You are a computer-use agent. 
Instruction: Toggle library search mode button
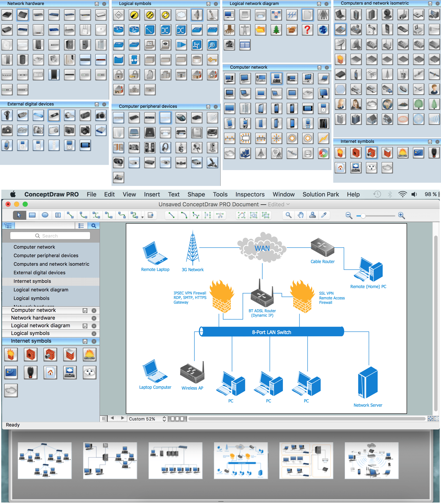click(x=94, y=226)
